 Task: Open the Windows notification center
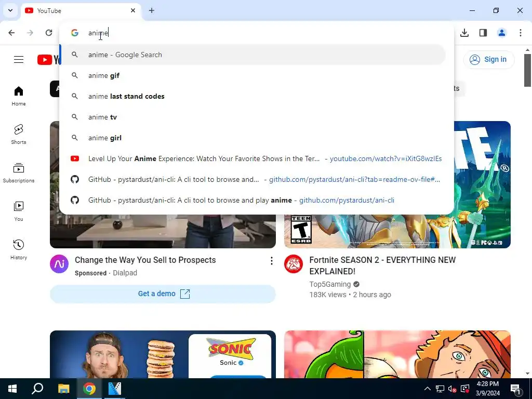pos(515,389)
